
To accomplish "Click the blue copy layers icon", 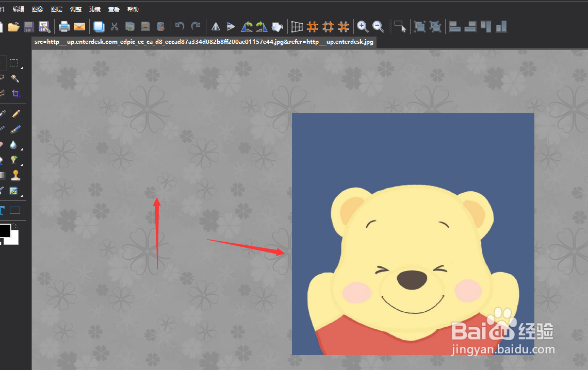I will click(x=99, y=27).
